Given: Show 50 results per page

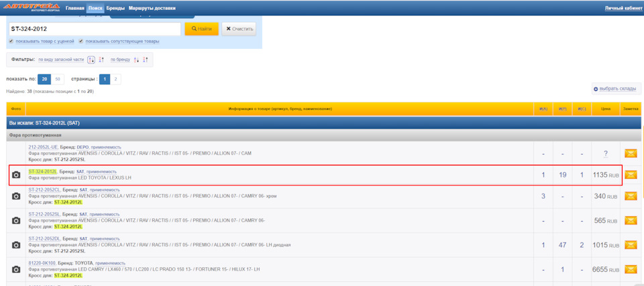Looking at the screenshot, I should 58,79.
